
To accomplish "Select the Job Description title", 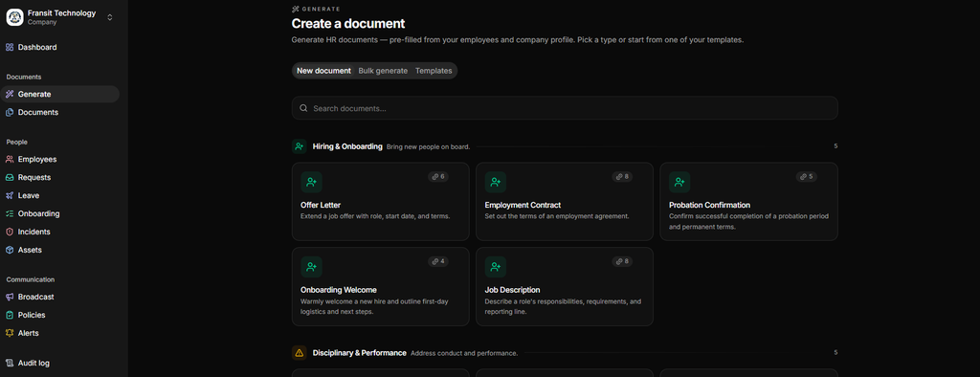I will (513, 290).
